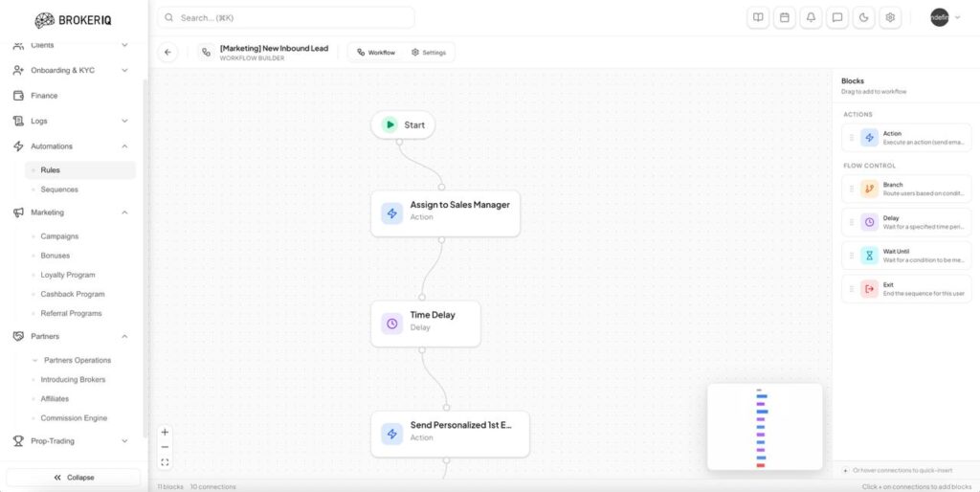The height and width of the screenshot is (492, 980).
Task: Click the dark mode moon icon
Action: point(863,17)
